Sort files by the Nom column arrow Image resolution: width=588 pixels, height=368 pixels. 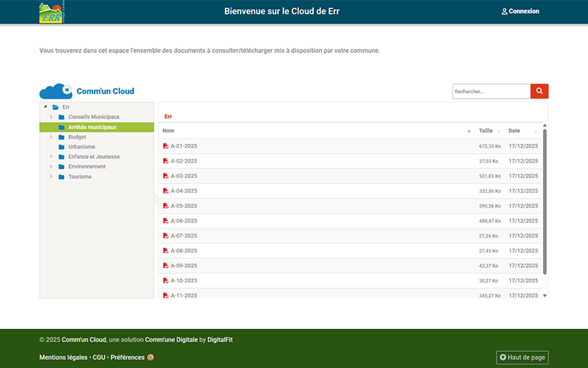point(469,131)
